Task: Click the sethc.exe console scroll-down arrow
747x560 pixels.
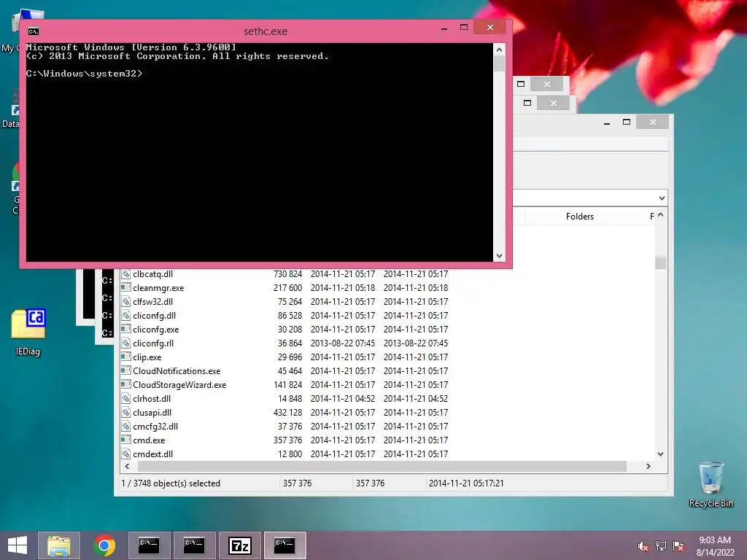Action: click(499, 256)
